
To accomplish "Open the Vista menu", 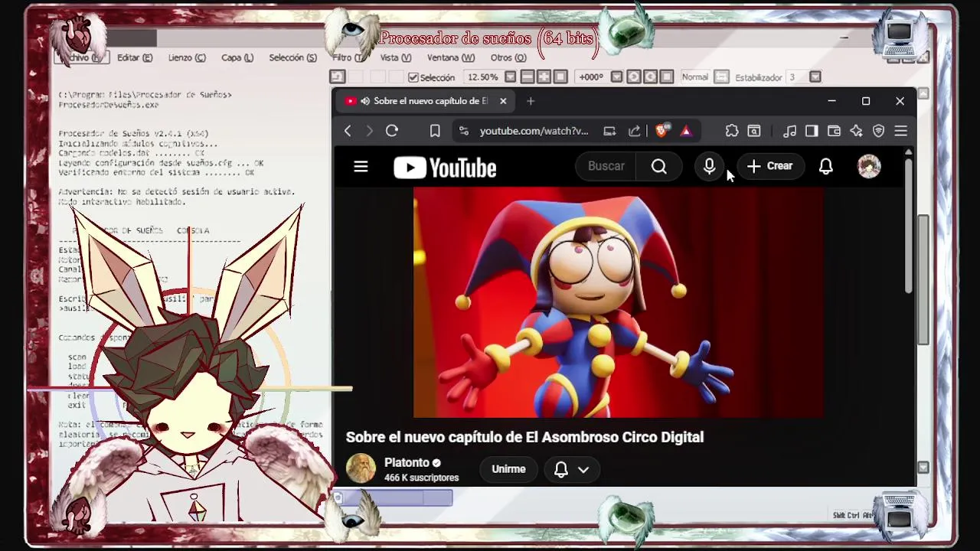I will [x=395, y=57].
